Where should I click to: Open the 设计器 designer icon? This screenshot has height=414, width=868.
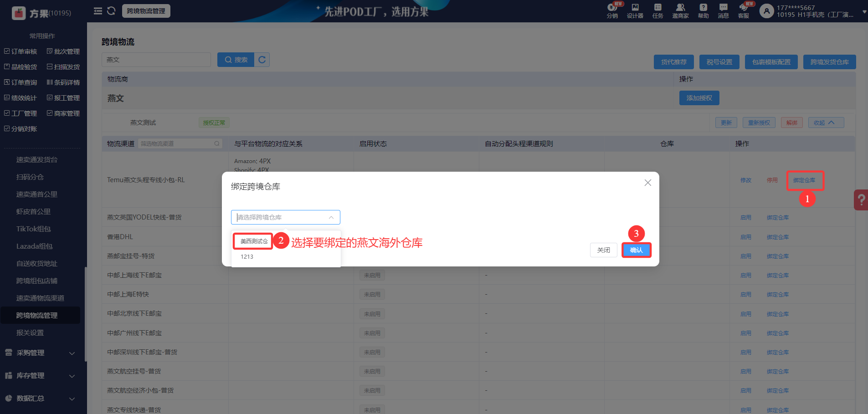point(635,10)
